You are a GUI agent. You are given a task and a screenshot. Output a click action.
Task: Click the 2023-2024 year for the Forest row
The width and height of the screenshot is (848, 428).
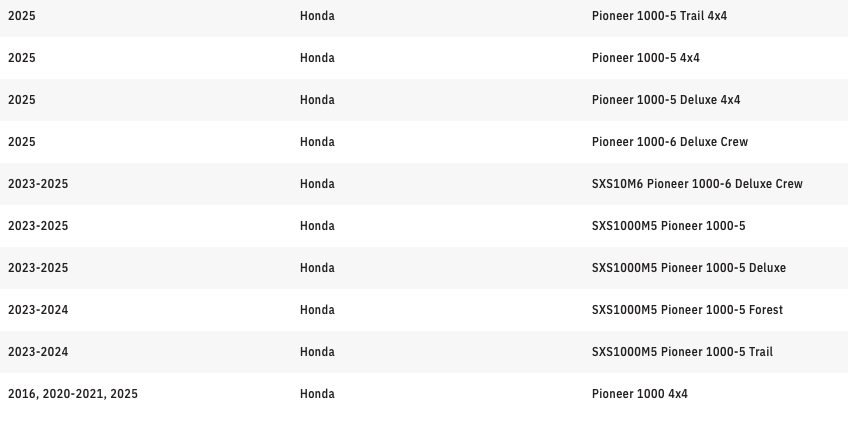pyautogui.click(x=38, y=310)
